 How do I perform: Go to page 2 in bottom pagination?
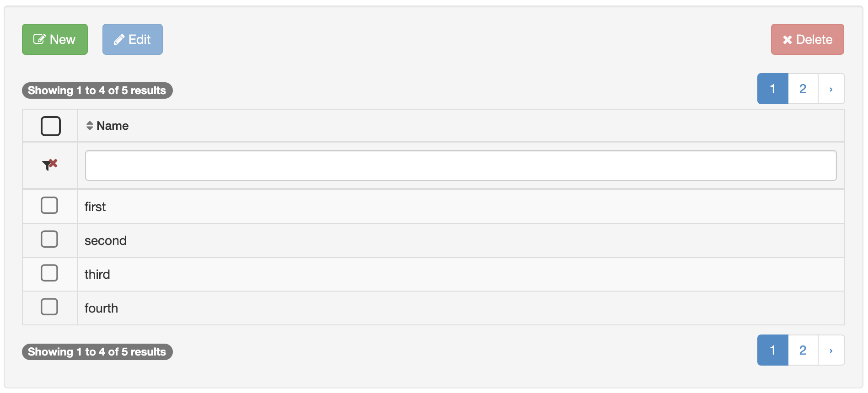coord(803,350)
